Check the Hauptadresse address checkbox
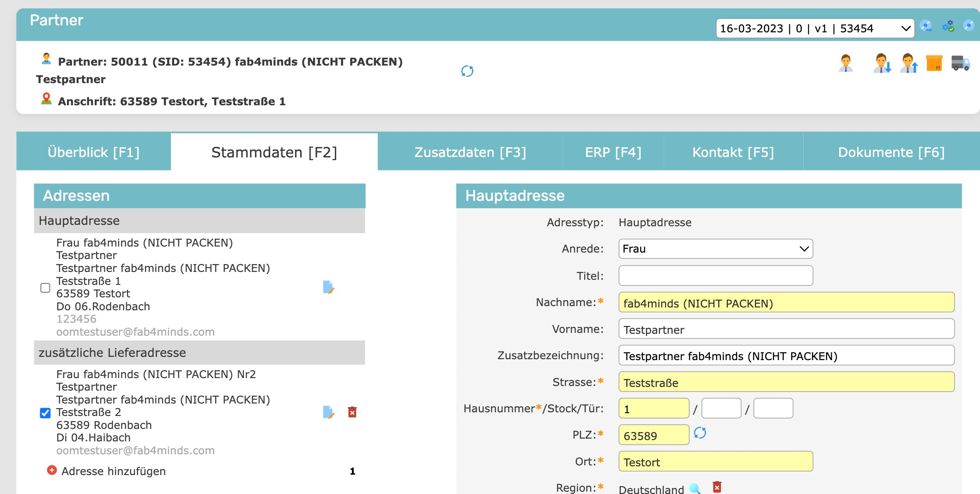Screen dimensions: 980x494 (x=45, y=288)
